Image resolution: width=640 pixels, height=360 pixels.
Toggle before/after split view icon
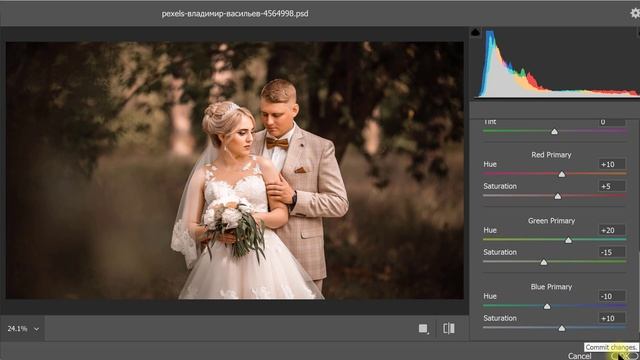pos(449,329)
